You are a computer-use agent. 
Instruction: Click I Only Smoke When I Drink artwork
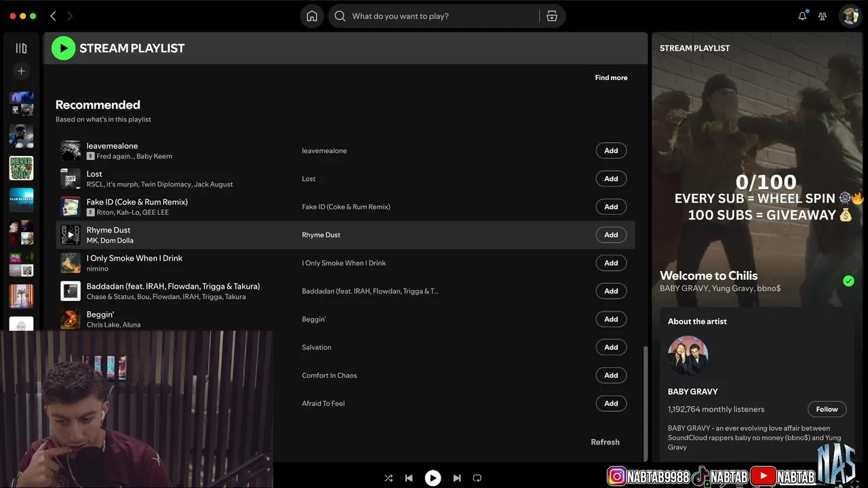coord(71,263)
